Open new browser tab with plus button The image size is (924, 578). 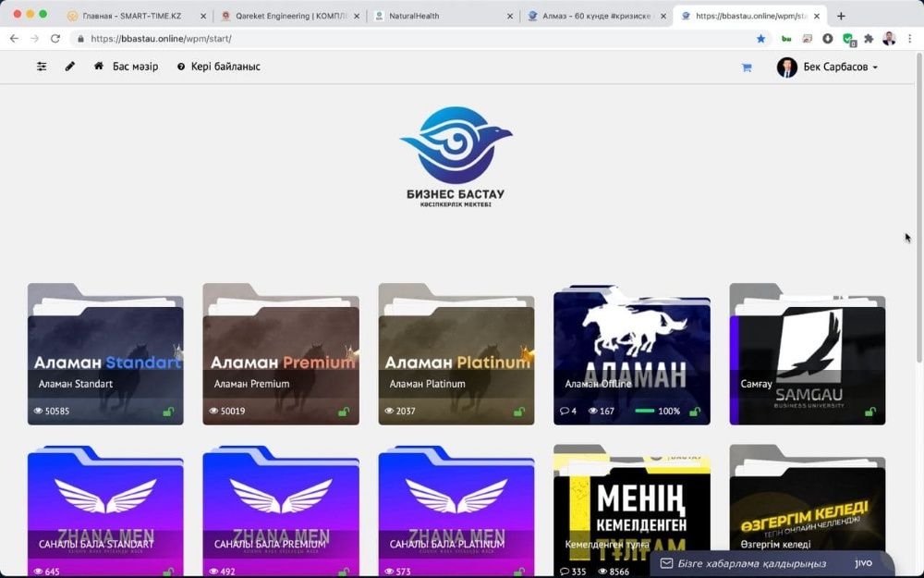click(841, 16)
